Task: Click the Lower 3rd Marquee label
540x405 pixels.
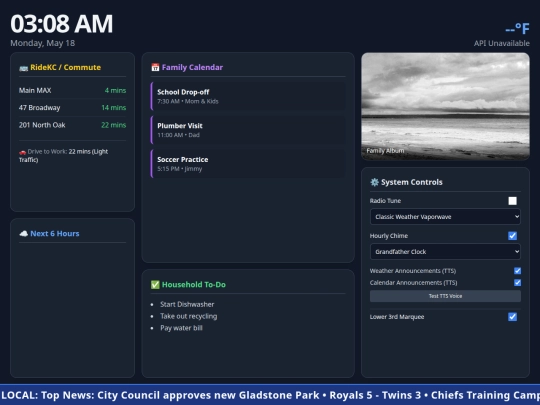Action: click(397, 317)
